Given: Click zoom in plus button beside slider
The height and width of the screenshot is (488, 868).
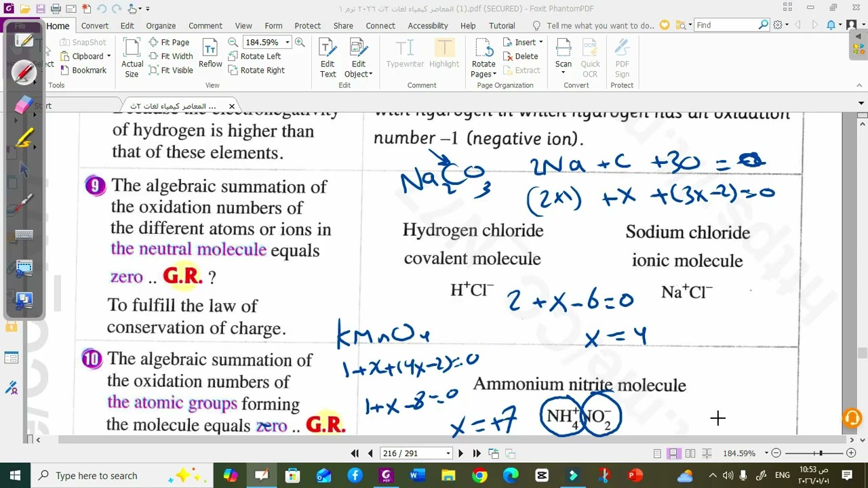Looking at the screenshot, I should pyautogui.click(x=852, y=453).
